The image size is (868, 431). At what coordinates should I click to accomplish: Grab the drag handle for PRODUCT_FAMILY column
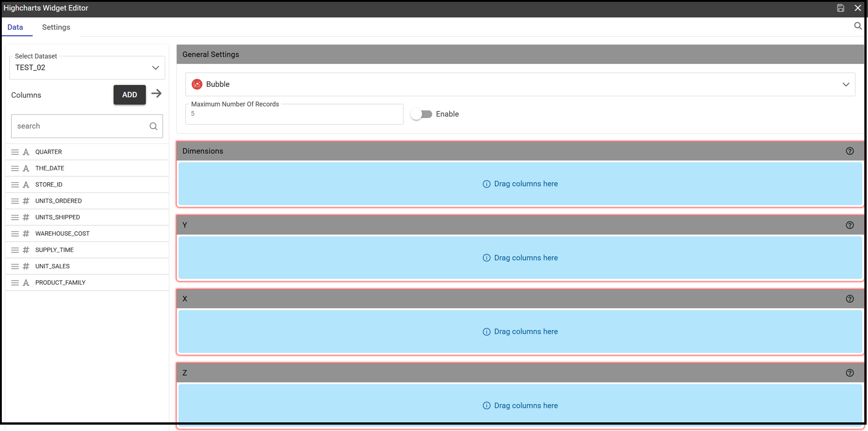(x=15, y=283)
